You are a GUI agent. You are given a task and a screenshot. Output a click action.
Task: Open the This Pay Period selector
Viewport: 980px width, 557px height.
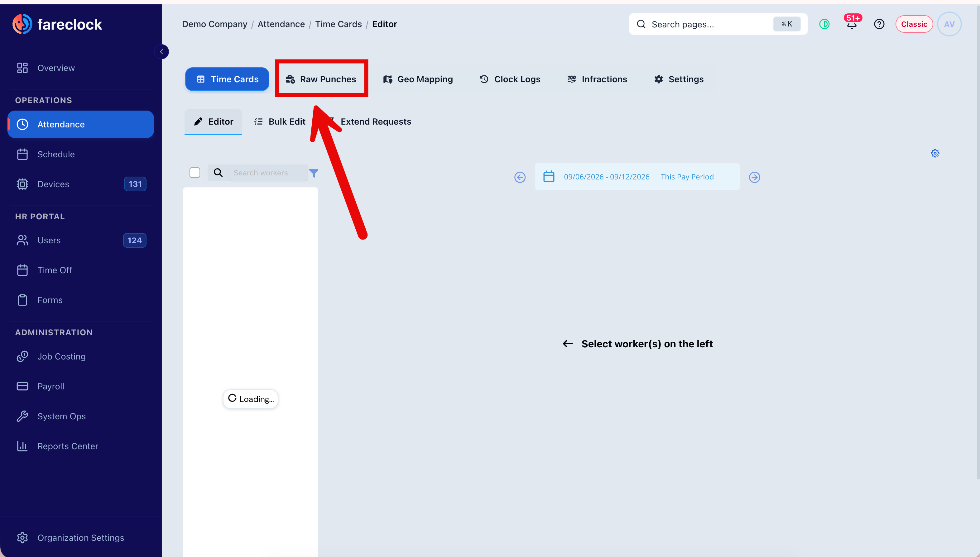(x=687, y=177)
